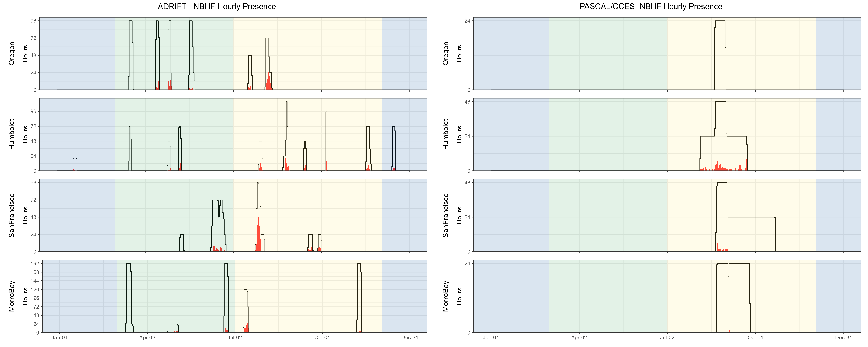Click the 72 tick on ADRIFT Oregon axis
The image size is (868, 347).
(33, 38)
